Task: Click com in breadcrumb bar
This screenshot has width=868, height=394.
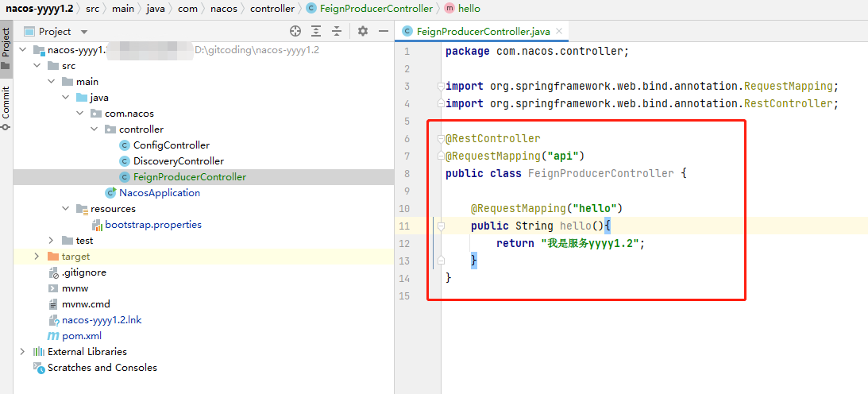Action: click(x=187, y=9)
